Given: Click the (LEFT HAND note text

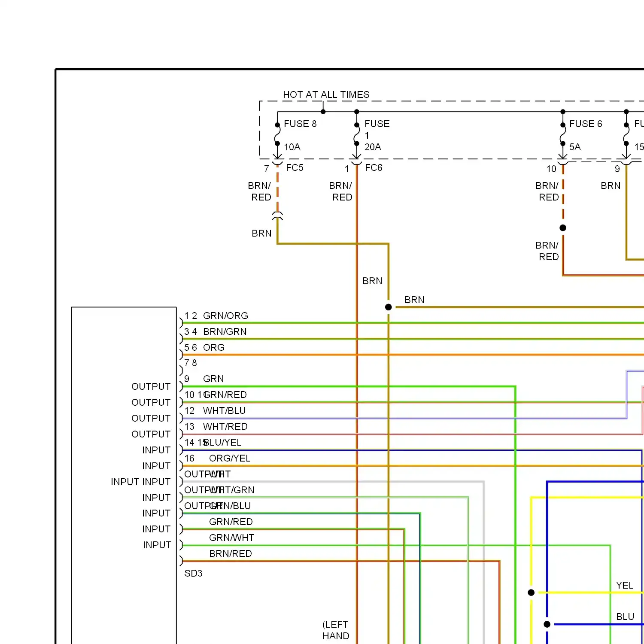Looking at the screenshot, I should pos(336,630).
